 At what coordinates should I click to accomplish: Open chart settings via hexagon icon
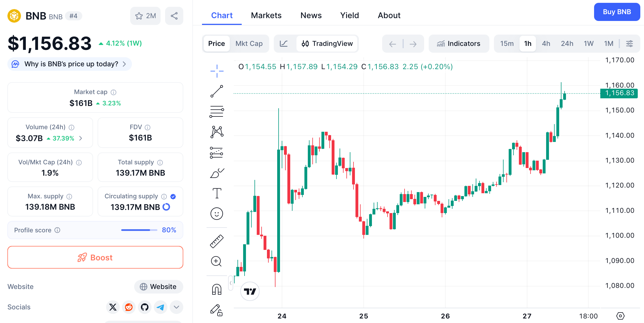point(620,316)
